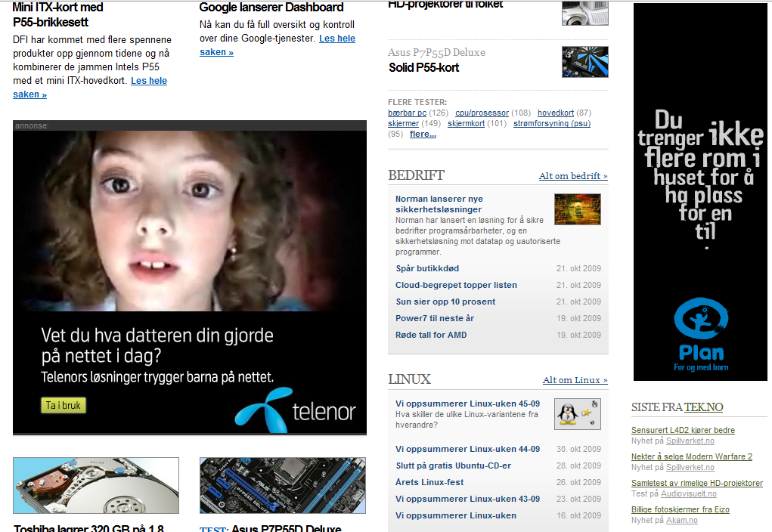The image size is (772, 532).
Task: Visit Audiovisuelt.no source link
Action: (x=689, y=493)
